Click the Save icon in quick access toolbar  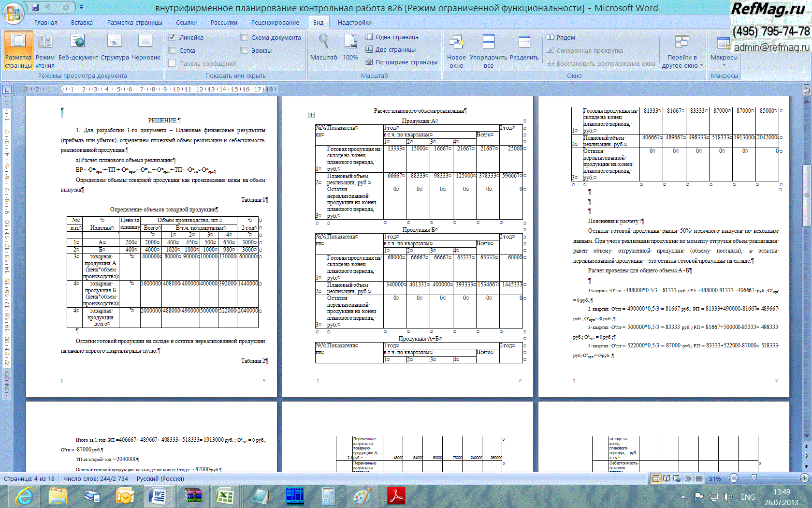tap(35, 7)
